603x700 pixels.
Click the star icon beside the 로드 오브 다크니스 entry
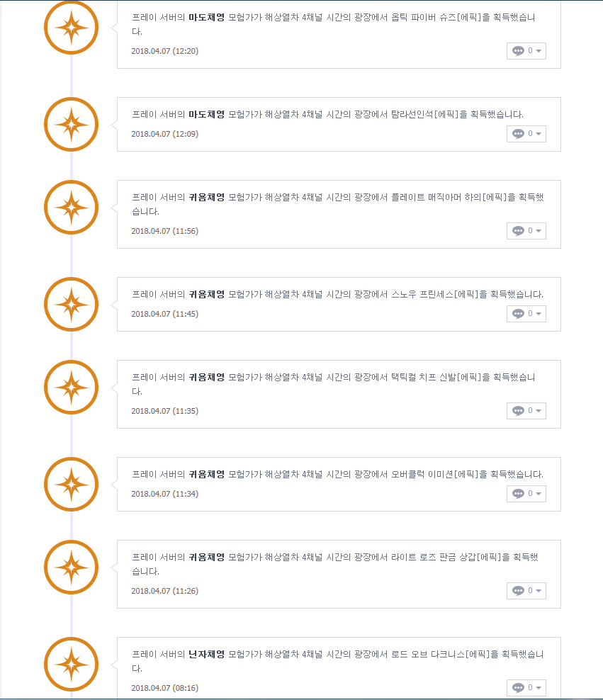pos(71,665)
